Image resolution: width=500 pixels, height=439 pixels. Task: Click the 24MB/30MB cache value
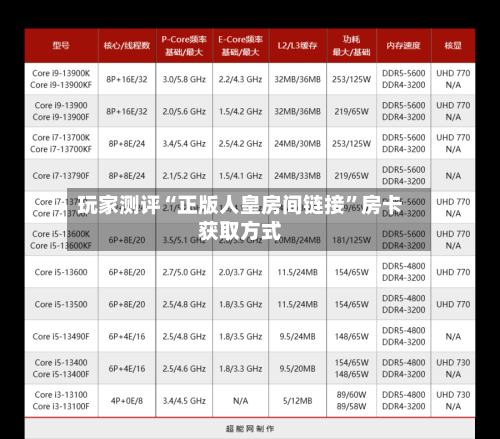[297, 144]
